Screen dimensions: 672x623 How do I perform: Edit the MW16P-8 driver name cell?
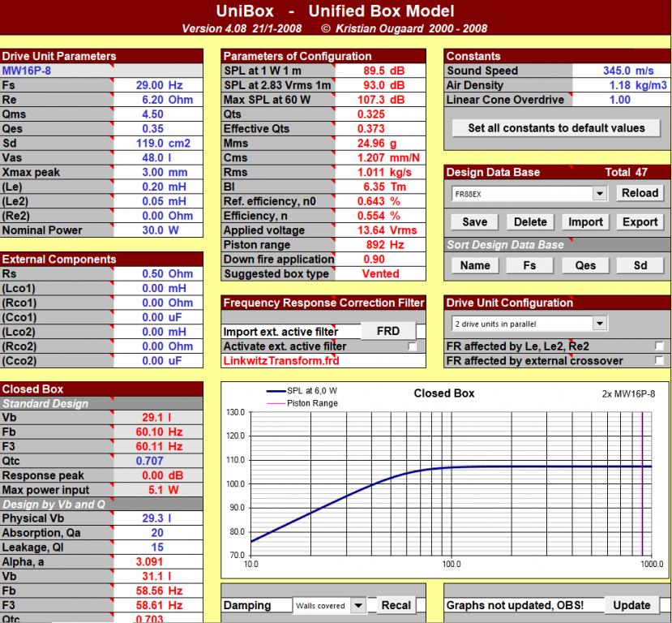(101, 71)
